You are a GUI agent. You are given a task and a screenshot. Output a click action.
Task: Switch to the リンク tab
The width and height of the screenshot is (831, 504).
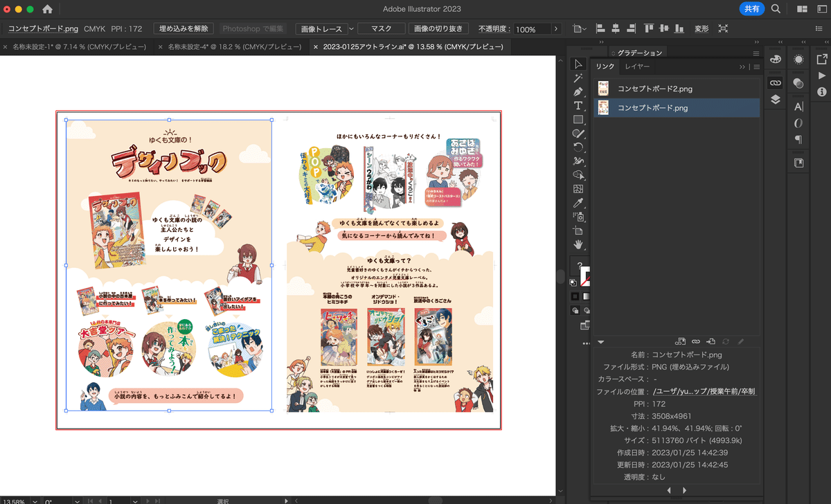coord(605,66)
